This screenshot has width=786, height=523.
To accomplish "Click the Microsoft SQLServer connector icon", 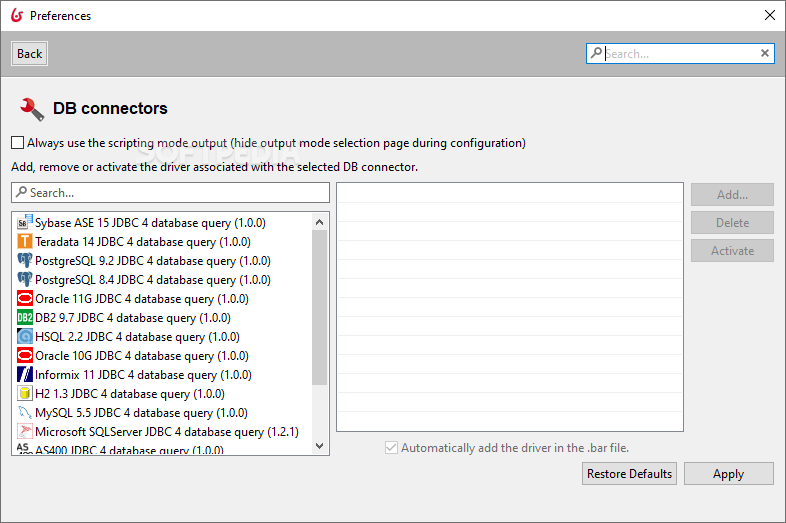I will (25, 432).
